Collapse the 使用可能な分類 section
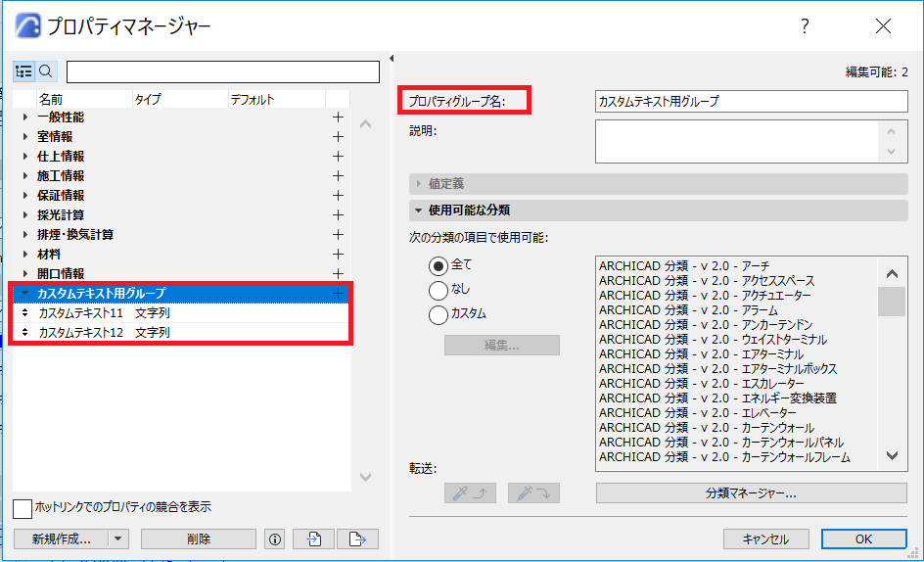The width and height of the screenshot is (924, 562). pos(419,210)
